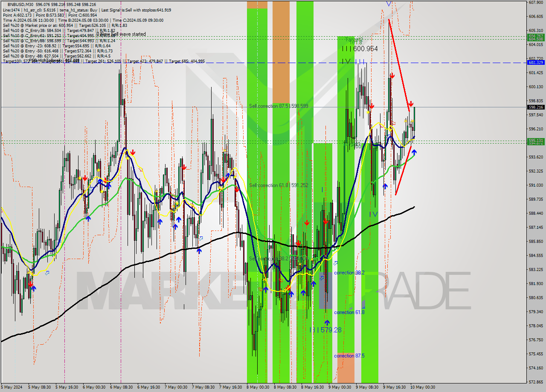Click the 588.440 price axis value

click(535, 213)
